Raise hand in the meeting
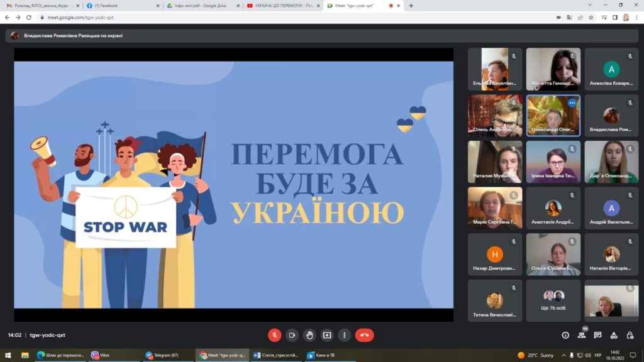The image size is (644, 362). 309,335
